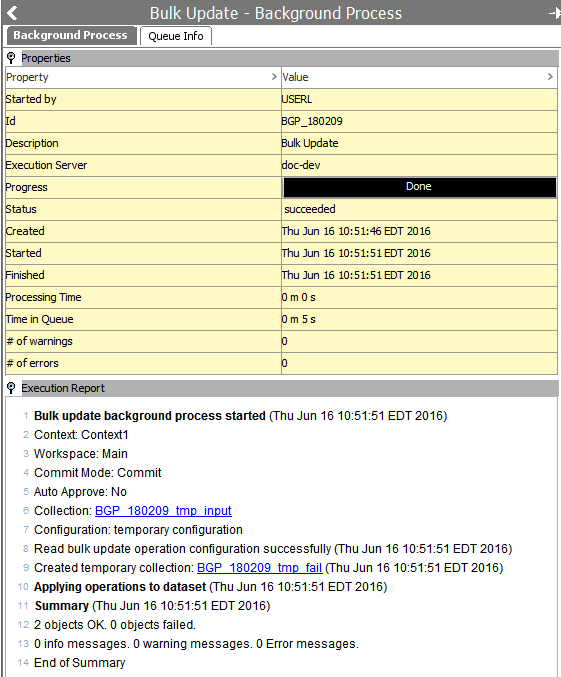This screenshot has height=677, width=561.
Task: Click the Finished property cell
Action: (x=143, y=275)
